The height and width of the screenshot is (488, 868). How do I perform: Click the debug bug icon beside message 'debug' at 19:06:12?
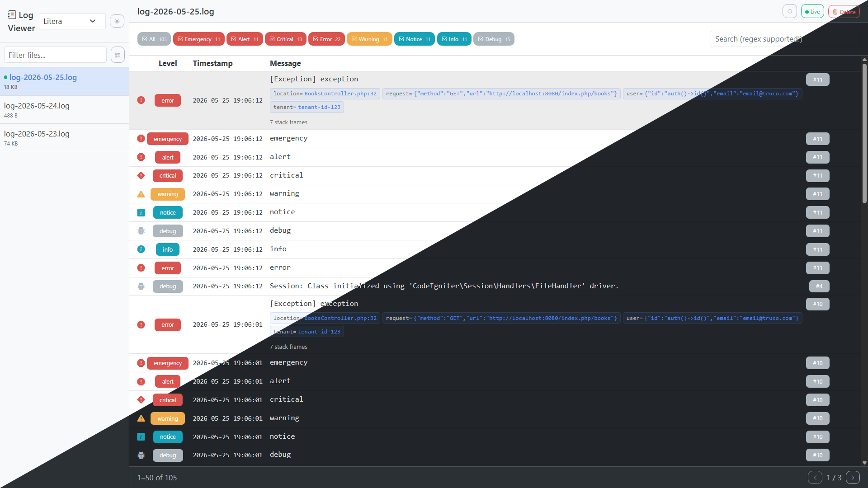pos(141,231)
